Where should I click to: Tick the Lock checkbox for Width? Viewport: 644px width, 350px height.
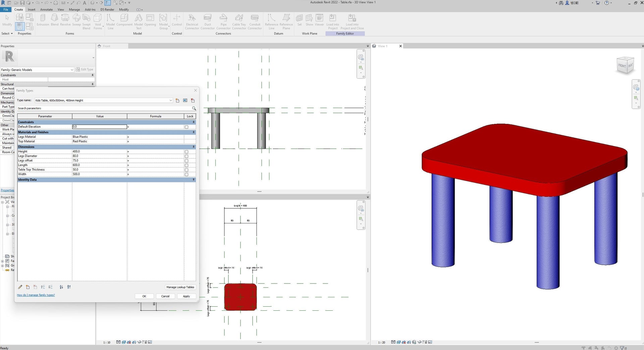pyautogui.click(x=186, y=174)
